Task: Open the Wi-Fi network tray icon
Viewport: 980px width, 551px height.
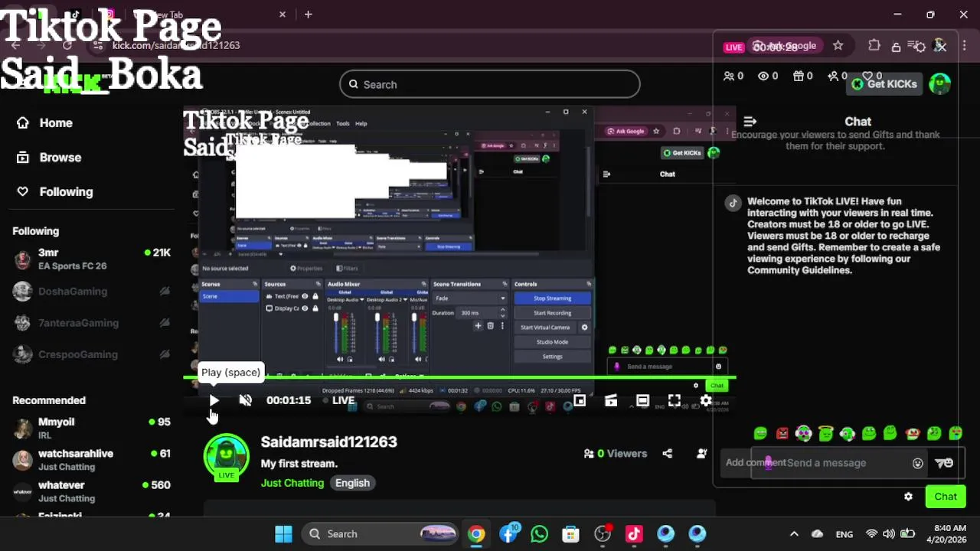Action: 871,534
